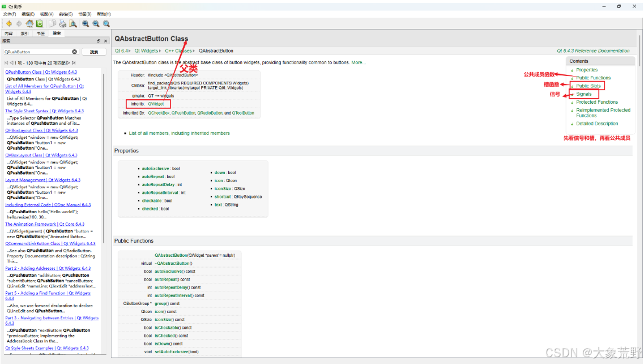Open the iconSize property link
The width and height of the screenshot is (644, 364).
tap(223, 189)
